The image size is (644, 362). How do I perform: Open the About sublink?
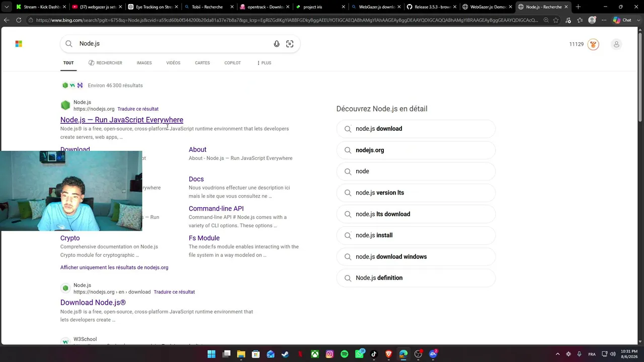197,149
